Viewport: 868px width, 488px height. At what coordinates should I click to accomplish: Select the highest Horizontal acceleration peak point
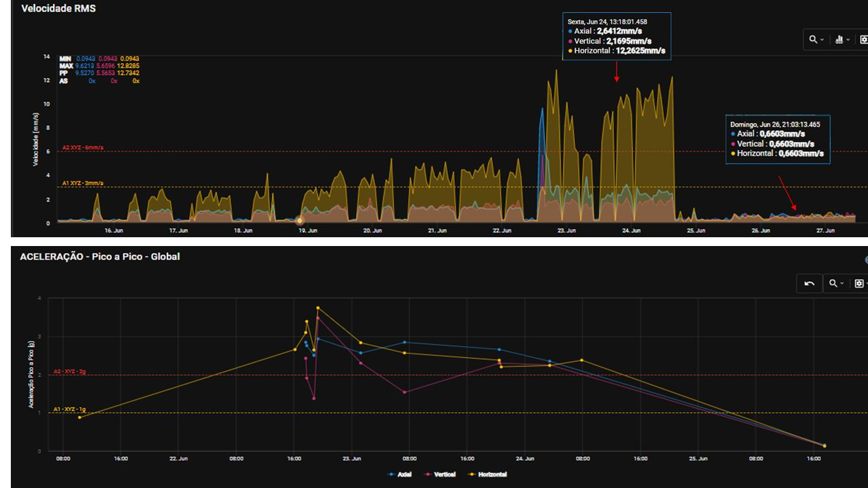coord(317,308)
